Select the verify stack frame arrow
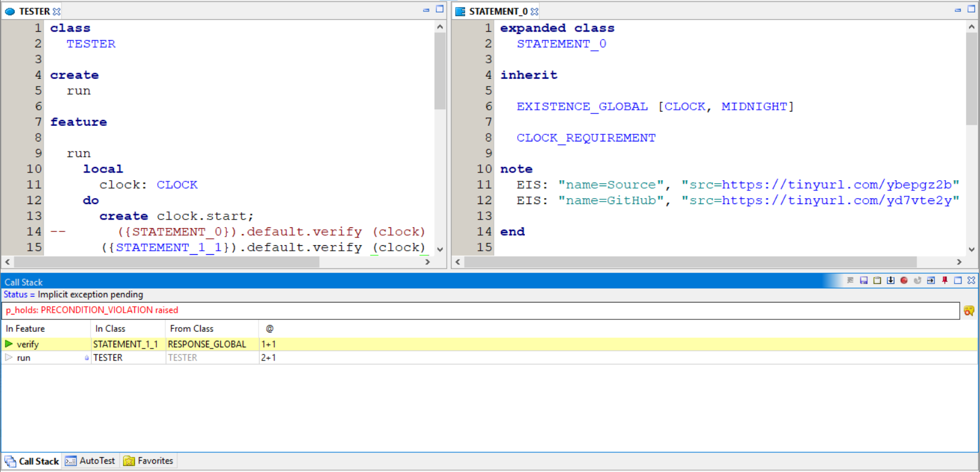Viewport: 980px width, 472px height. coord(9,344)
